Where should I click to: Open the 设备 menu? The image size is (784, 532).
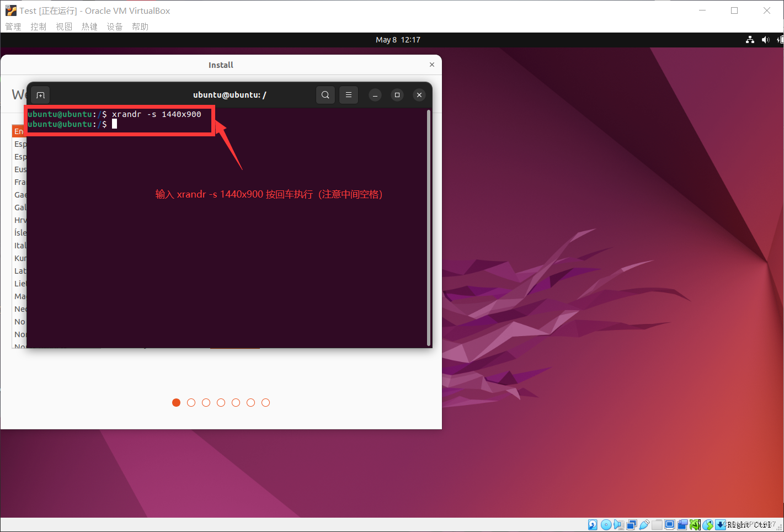point(115,26)
